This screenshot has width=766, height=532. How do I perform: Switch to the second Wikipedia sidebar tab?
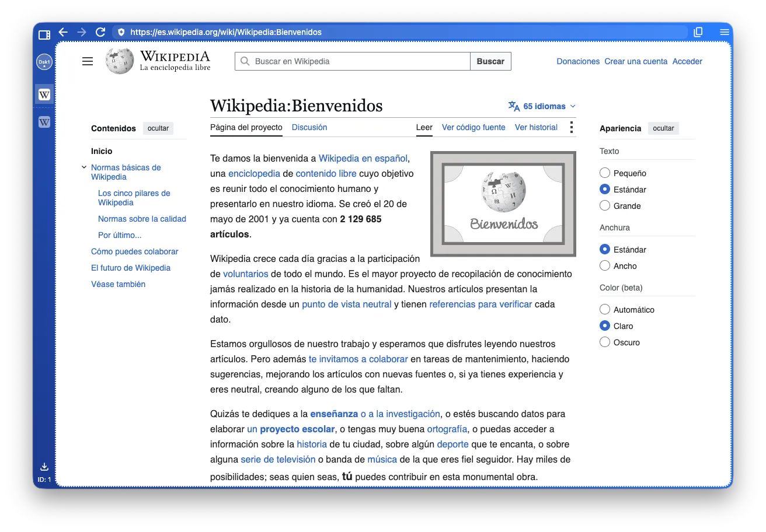[x=44, y=122]
